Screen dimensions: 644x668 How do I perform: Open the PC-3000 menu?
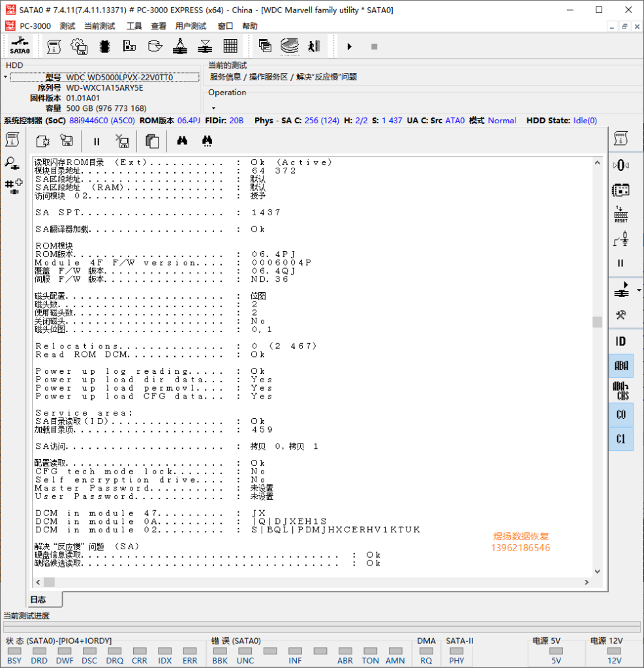pos(35,26)
